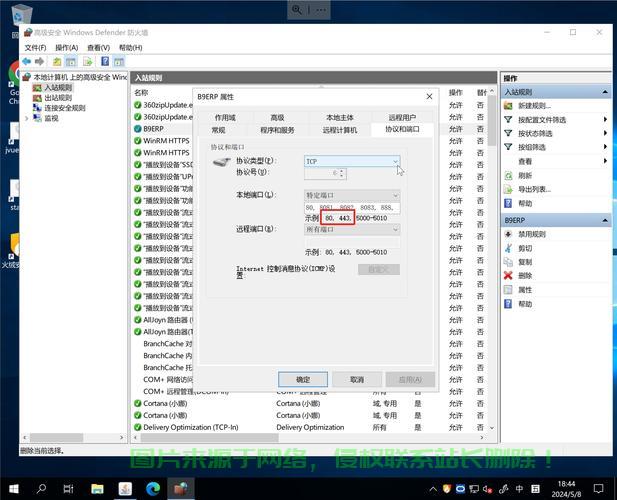
Task: Click 帮助 under the B9ERP actions section
Action: (x=525, y=304)
